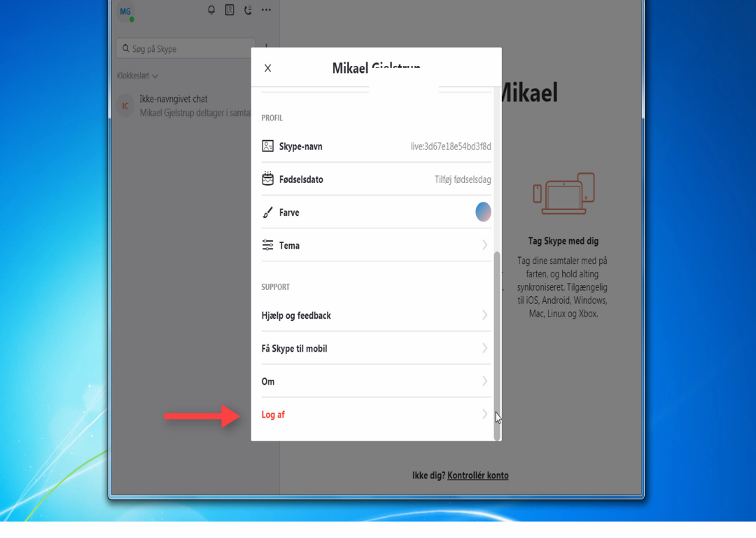The height and width of the screenshot is (538, 756).
Task: Click the birthday cake calendar icon
Action: (x=267, y=179)
